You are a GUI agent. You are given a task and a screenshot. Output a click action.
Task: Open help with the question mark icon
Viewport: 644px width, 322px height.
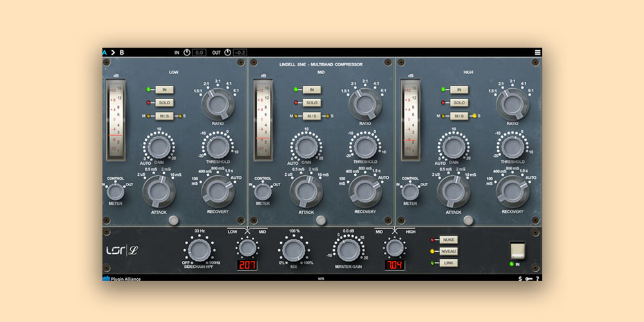click(538, 278)
